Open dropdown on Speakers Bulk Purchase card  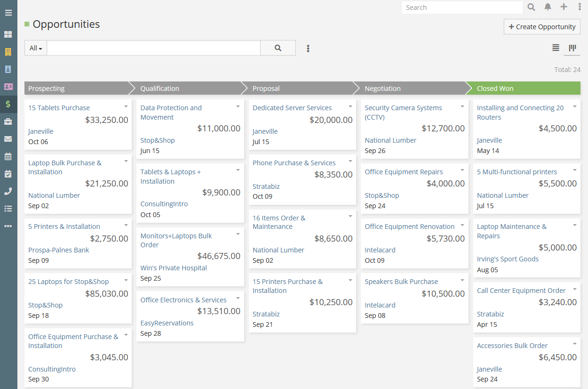(x=462, y=280)
